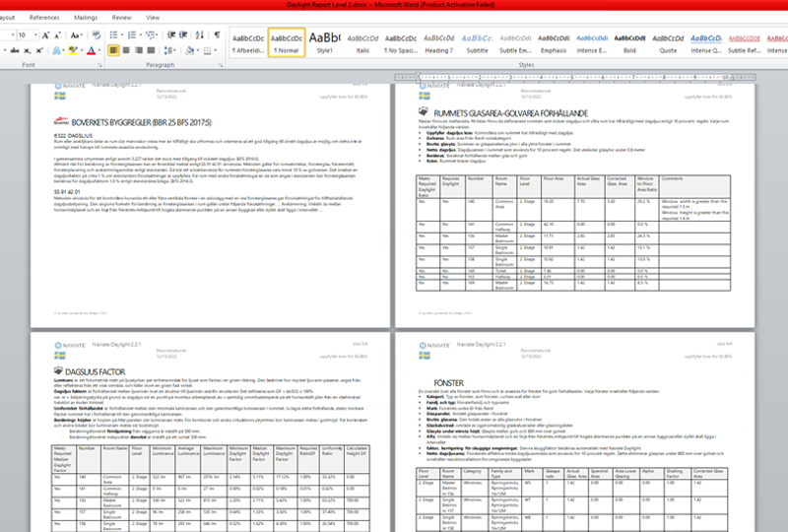Click the 6:322 DAGSLJUS subheading
The width and height of the screenshot is (788, 532).
point(73,136)
